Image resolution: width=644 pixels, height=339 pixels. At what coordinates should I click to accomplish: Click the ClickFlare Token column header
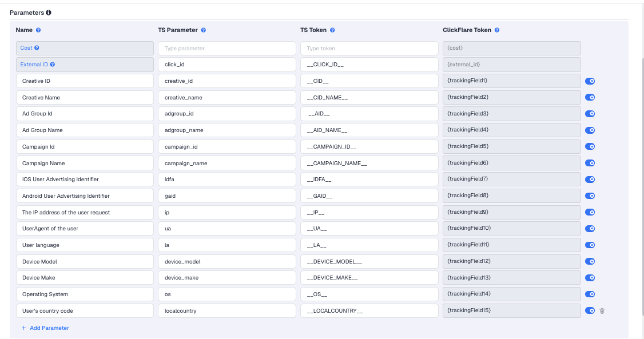coord(467,30)
